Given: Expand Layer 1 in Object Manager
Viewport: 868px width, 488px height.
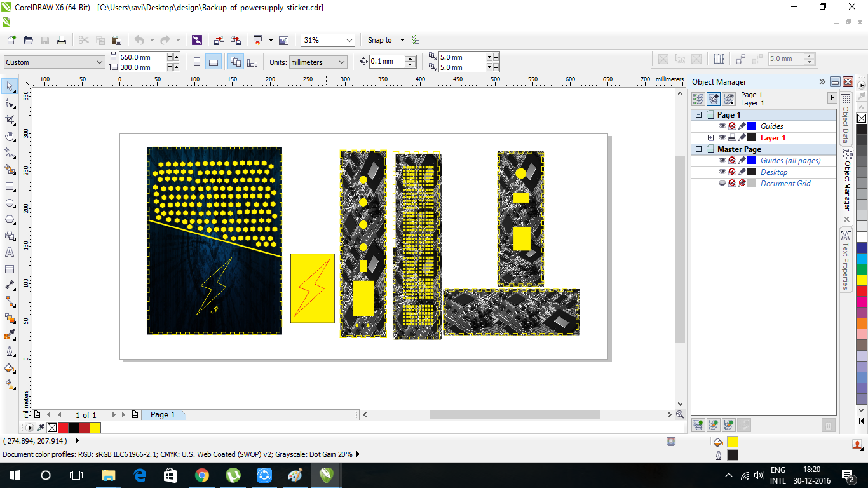Looking at the screenshot, I should [711, 138].
